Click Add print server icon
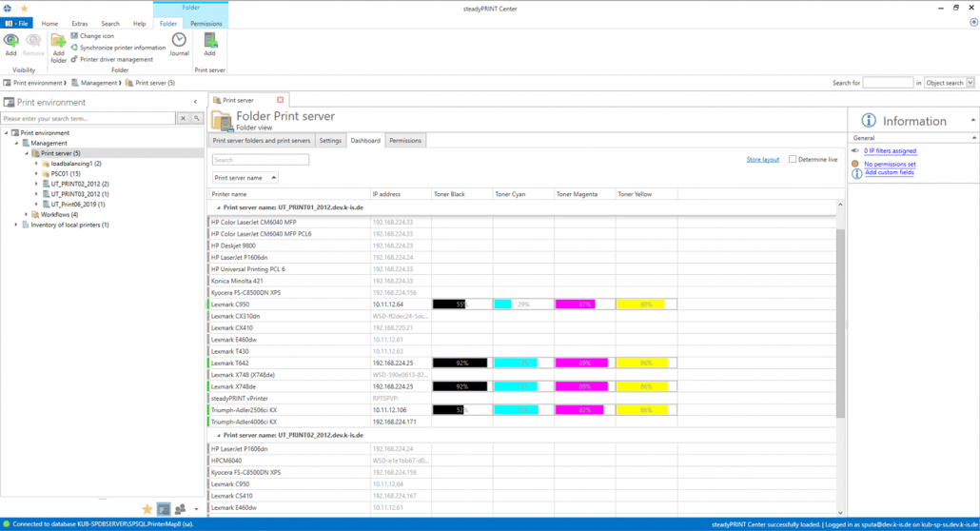980x531 pixels. click(210, 41)
